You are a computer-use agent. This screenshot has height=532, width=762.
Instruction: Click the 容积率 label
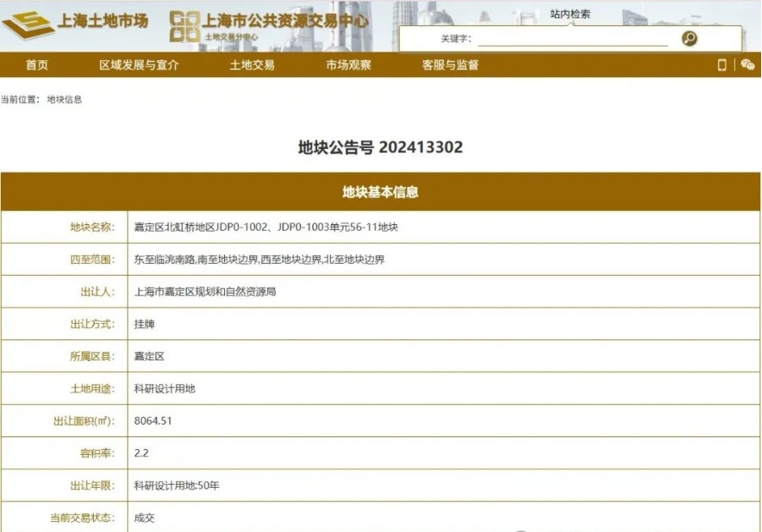point(97,453)
